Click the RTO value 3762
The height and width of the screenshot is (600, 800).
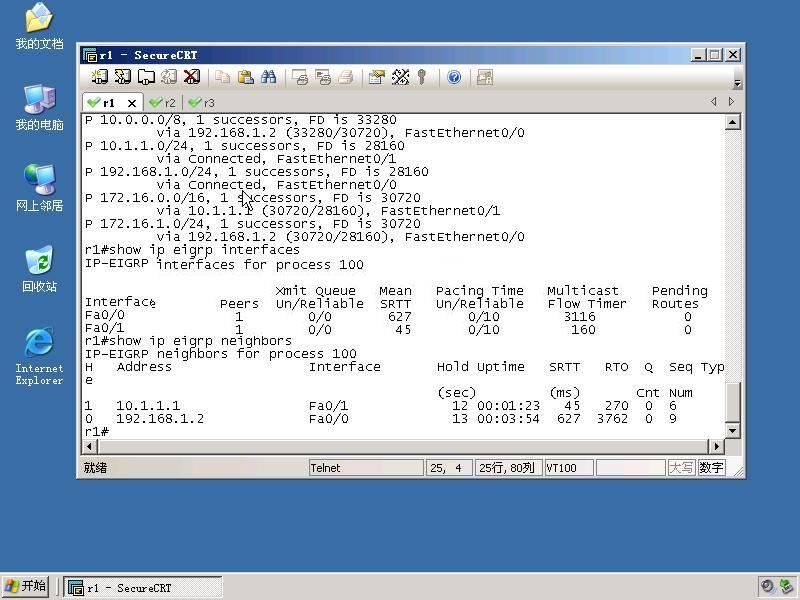click(613, 419)
